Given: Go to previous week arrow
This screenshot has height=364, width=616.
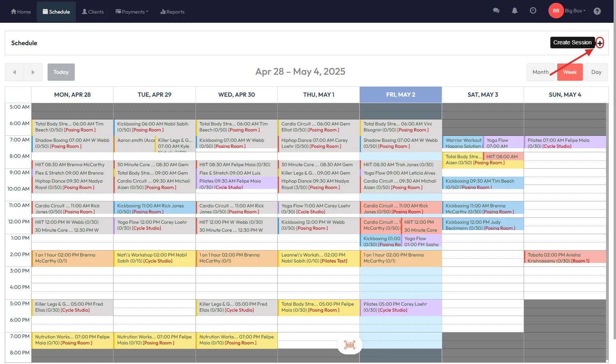Looking at the screenshot, I should pos(14,72).
